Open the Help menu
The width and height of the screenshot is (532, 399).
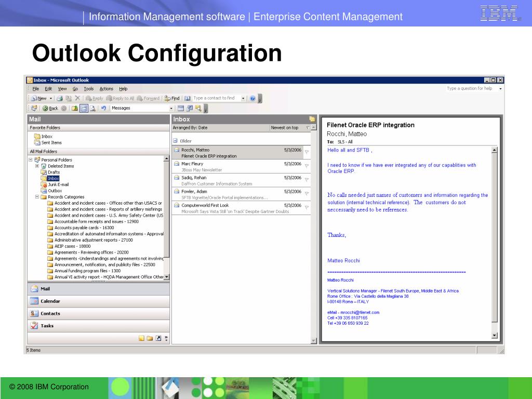tap(123, 89)
